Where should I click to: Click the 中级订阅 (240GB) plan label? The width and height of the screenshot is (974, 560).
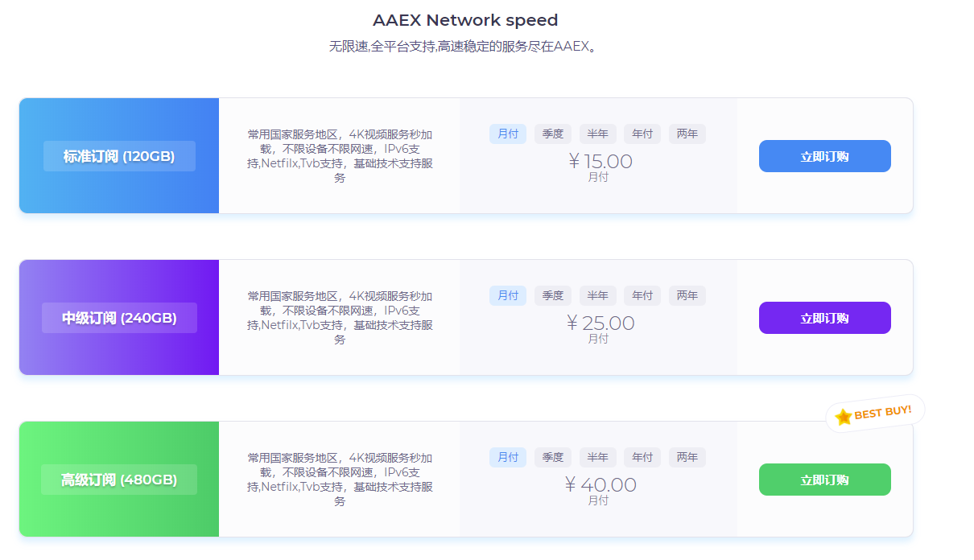click(x=119, y=318)
